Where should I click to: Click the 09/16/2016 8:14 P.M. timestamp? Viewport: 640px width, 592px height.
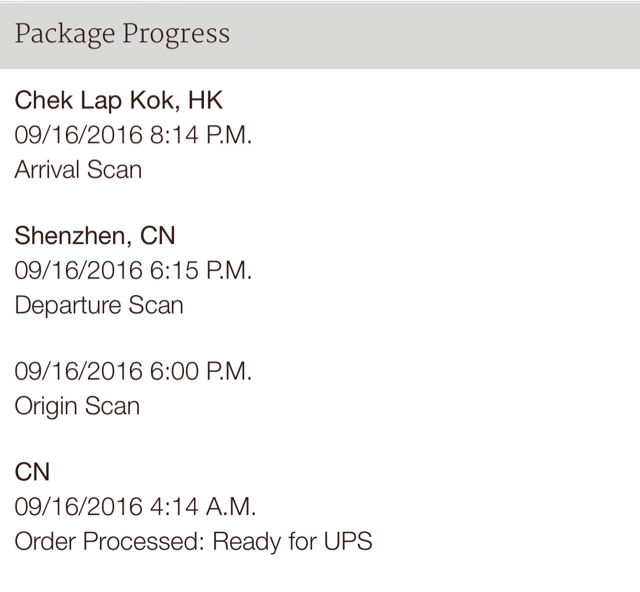click(x=133, y=135)
